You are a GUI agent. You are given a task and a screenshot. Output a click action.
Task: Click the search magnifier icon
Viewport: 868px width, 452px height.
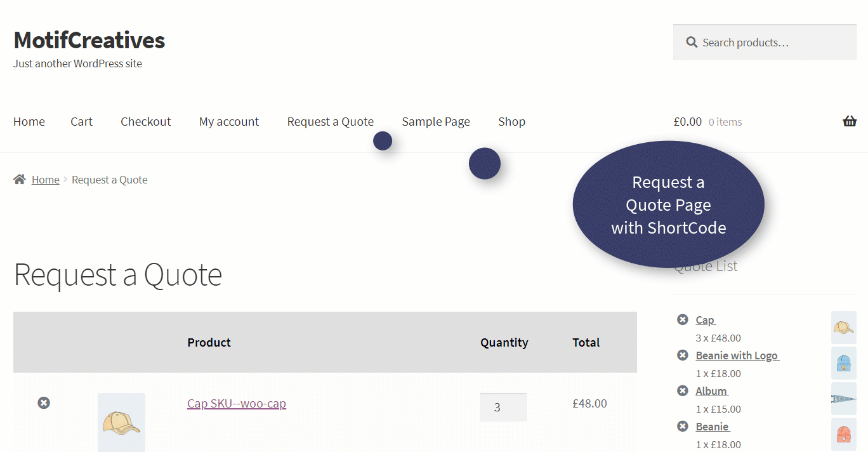click(692, 43)
